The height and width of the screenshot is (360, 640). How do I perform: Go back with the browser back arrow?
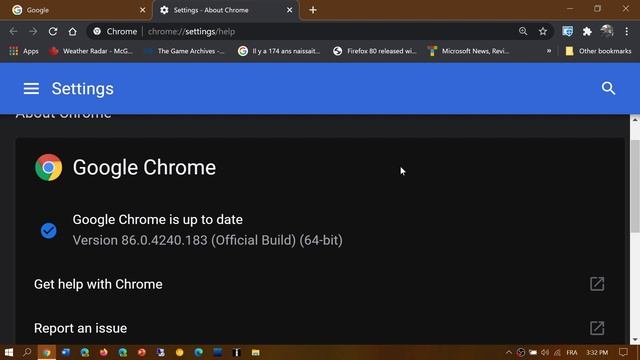pyautogui.click(x=13, y=31)
